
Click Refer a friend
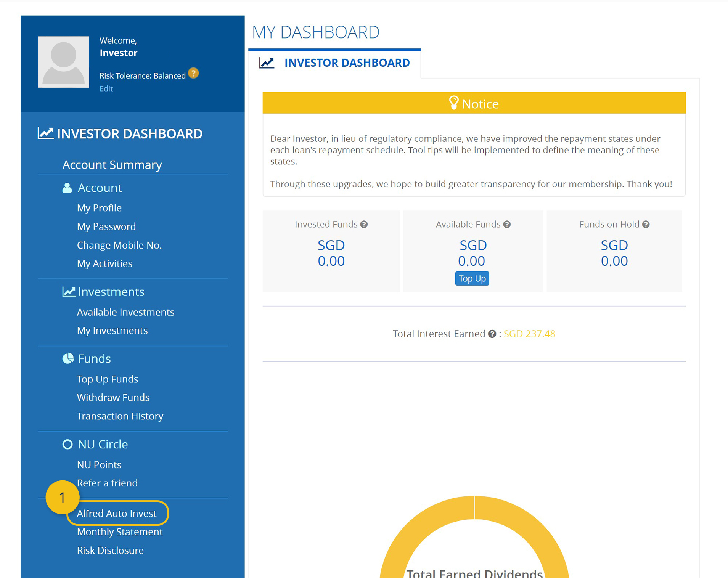pos(107,483)
